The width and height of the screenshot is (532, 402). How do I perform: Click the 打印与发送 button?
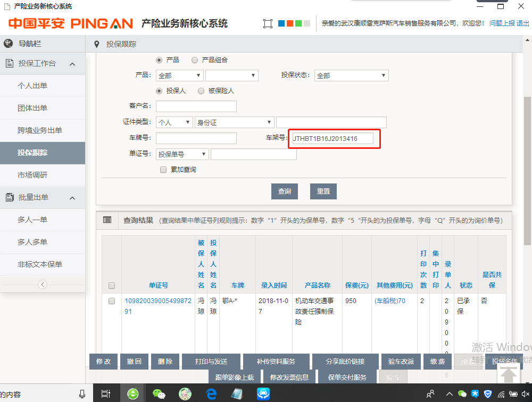tap(211, 362)
